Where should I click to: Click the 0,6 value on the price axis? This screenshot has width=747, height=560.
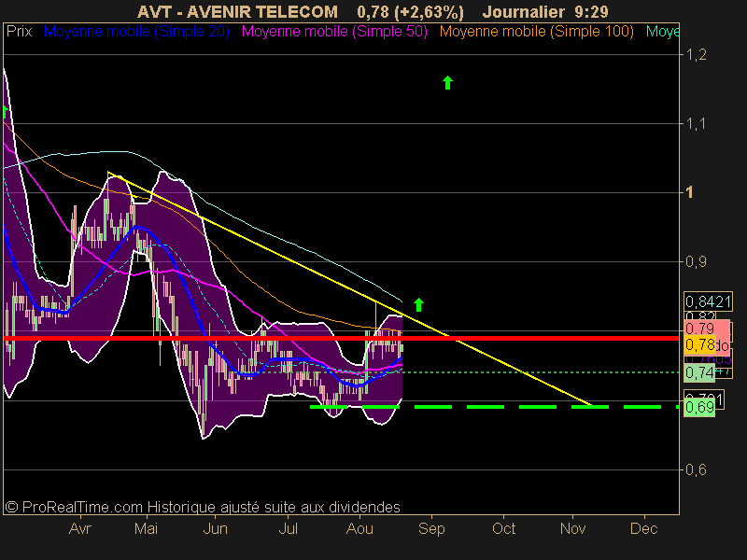click(x=696, y=469)
